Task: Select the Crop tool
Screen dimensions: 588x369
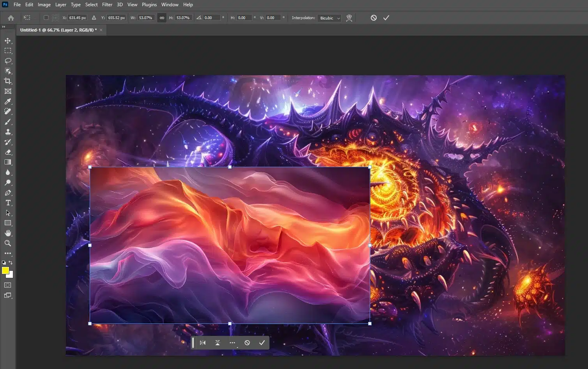Action: click(8, 81)
